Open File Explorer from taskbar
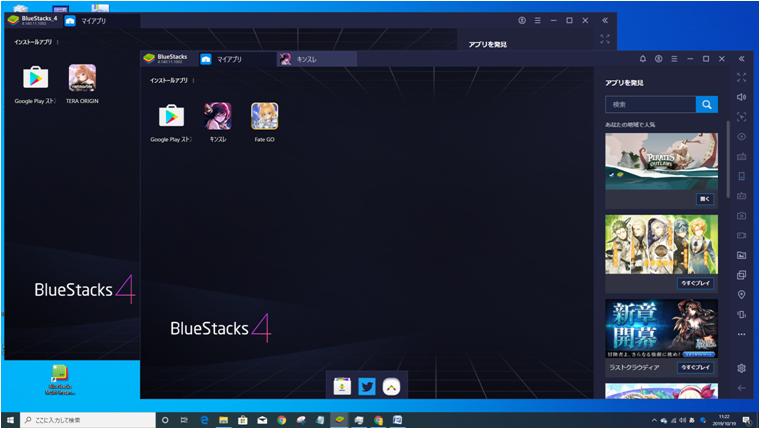 point(223,420)
